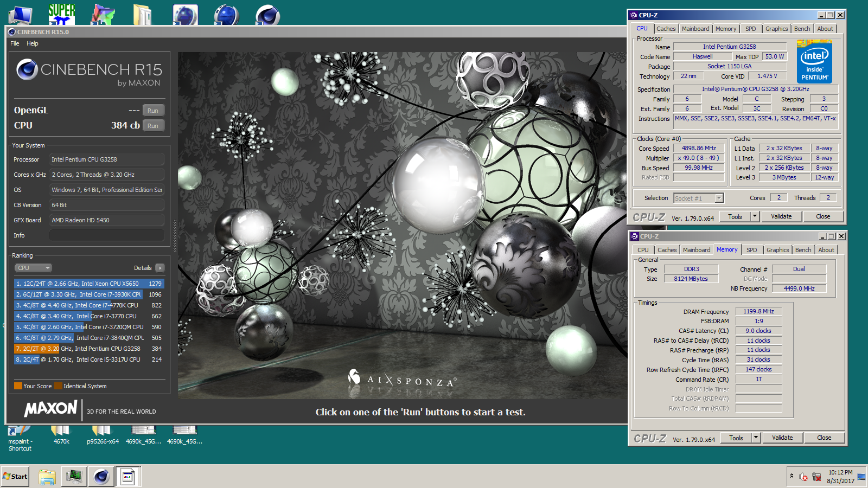Open second 4690k_45G desktop file
This screenshot has height=488, width=868.
coord(184,435)
